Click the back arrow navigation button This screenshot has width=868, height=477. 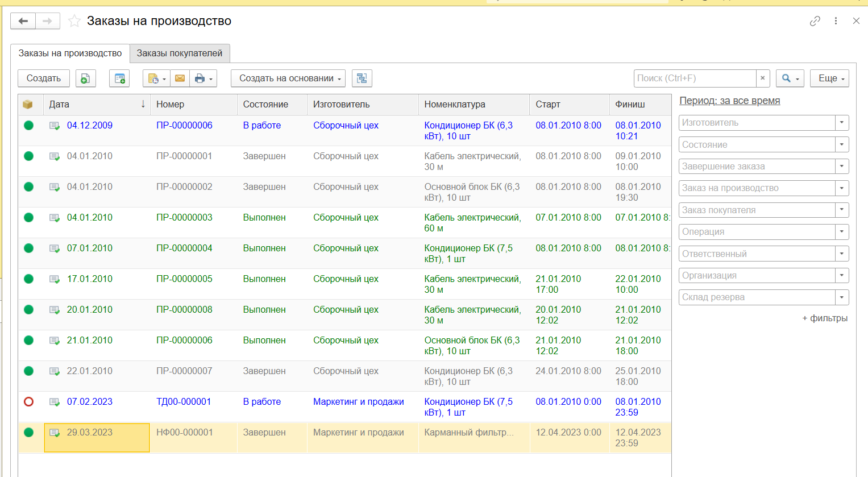[x=23, y=21]
